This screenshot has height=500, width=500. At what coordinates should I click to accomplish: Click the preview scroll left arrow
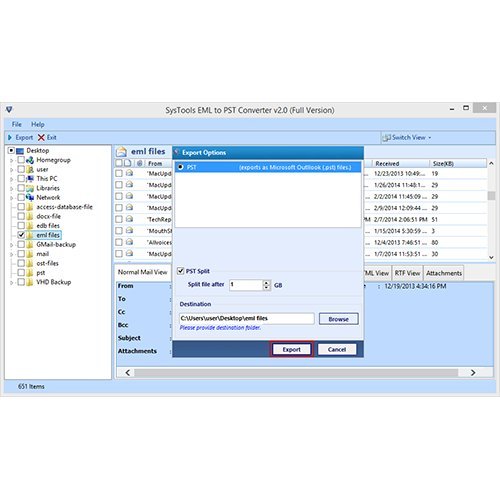tap(128, 372)
